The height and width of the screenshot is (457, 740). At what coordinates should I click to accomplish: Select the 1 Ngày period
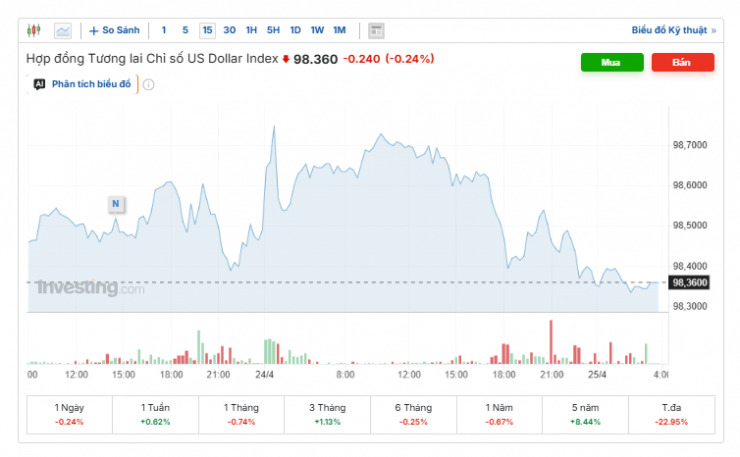tap(69, 415)
